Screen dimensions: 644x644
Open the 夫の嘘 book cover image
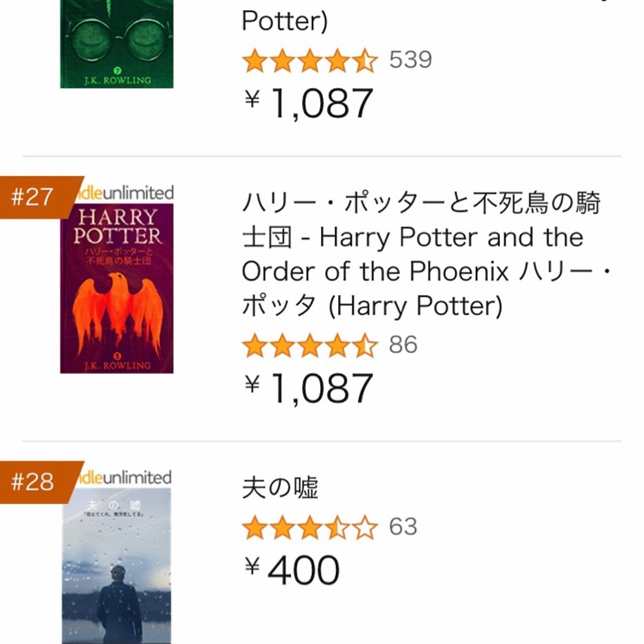(x=116, y=566)
